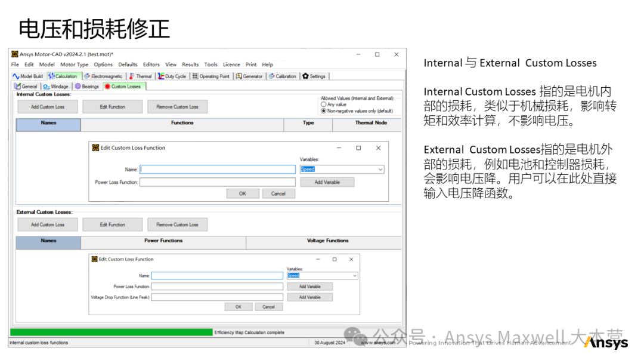The width and height of the screenshot is (644, 363).
Task: Click Cancel in upper loss dialog
Action: point(278,193)
